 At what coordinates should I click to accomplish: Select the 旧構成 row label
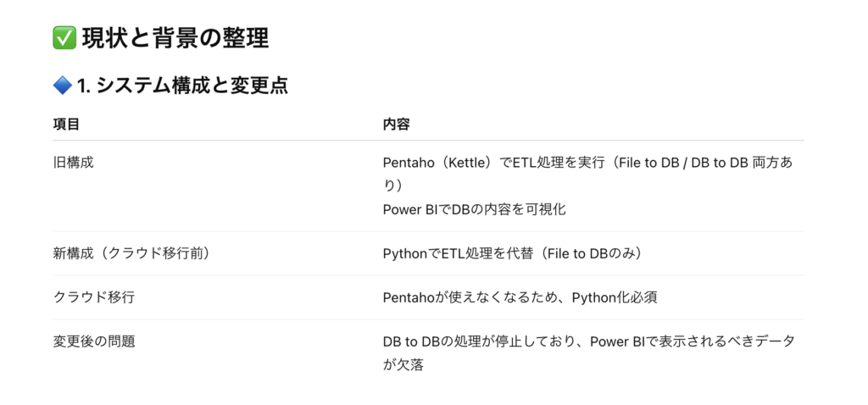coord(73,164)
